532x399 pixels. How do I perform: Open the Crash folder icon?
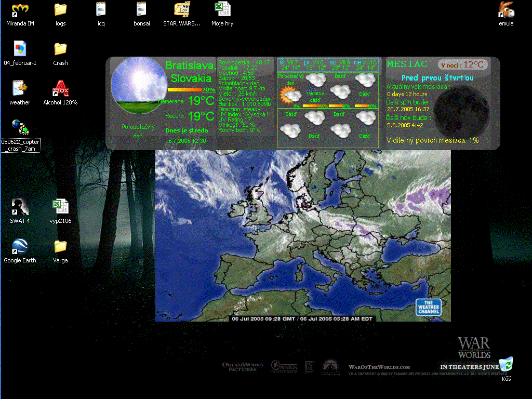[x=60, y=54]
